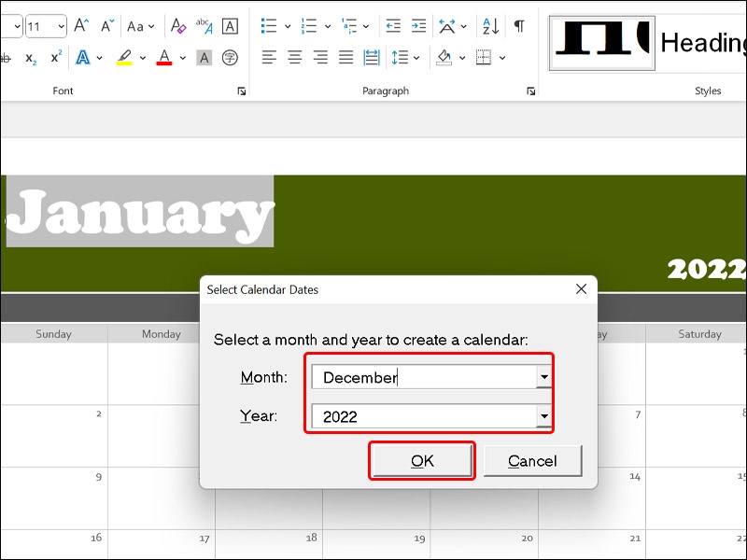Expand Shading color dropdown arrow
This screenshot has height=560, width=747.
point(462,58)
